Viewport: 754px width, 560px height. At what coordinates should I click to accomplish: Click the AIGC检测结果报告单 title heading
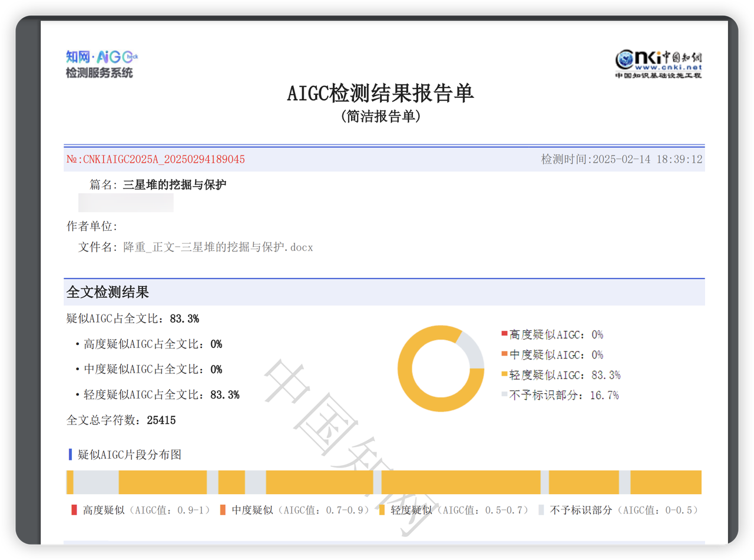[x=381, y=93]
